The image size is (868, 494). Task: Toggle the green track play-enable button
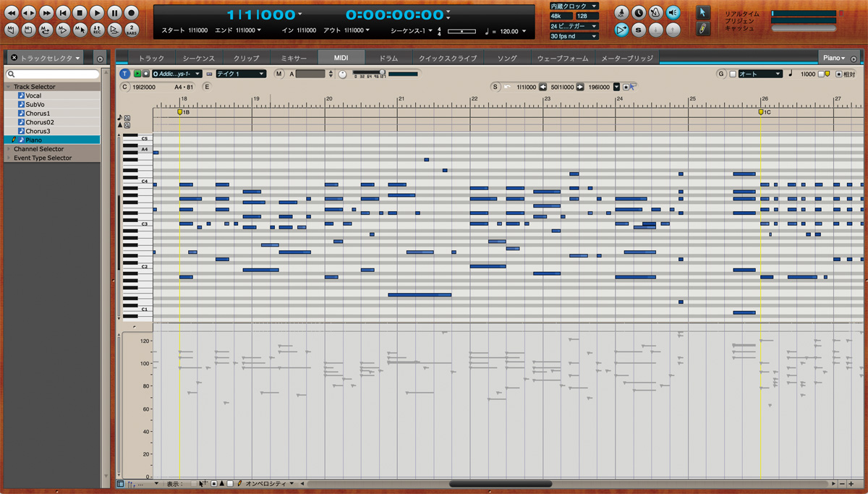click(137, 74)
